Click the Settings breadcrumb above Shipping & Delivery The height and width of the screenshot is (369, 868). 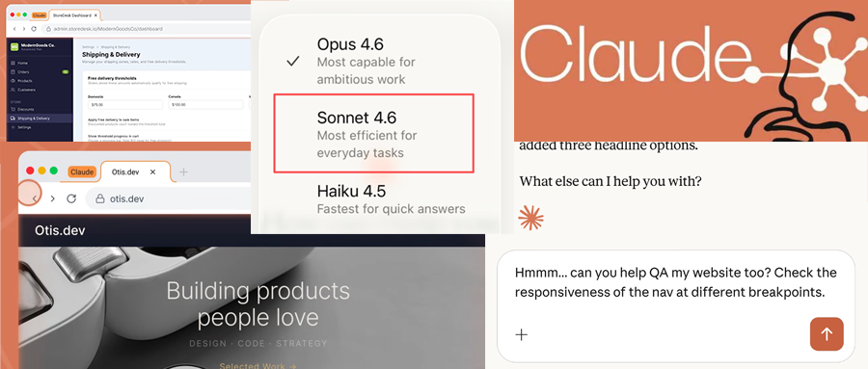(88, 48)
